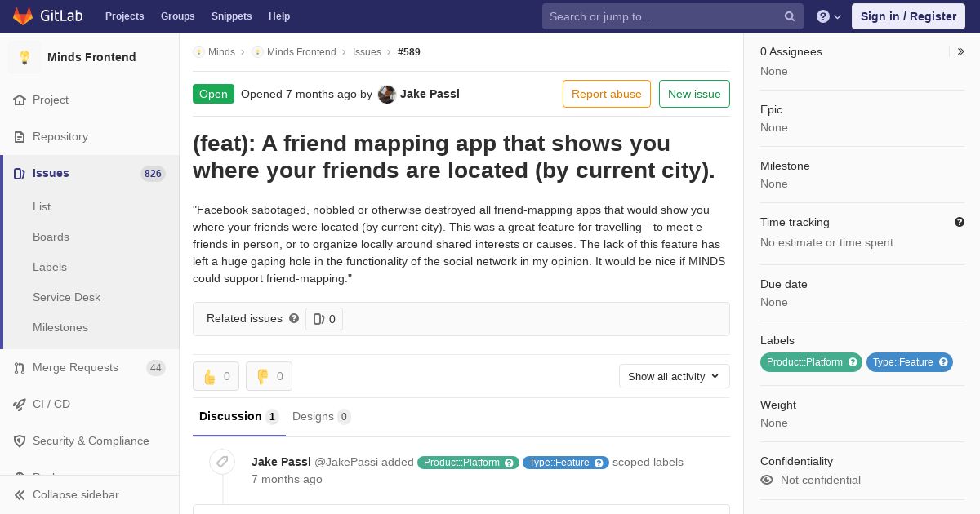
Task: Open the Groups menu in the navbar
Action: pos(178,16)
